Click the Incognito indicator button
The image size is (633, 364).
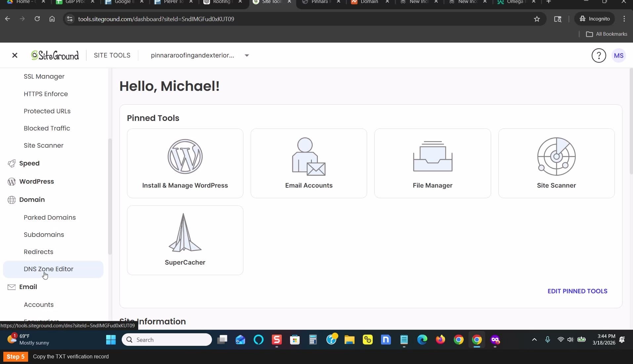click(x=594, y=19)
